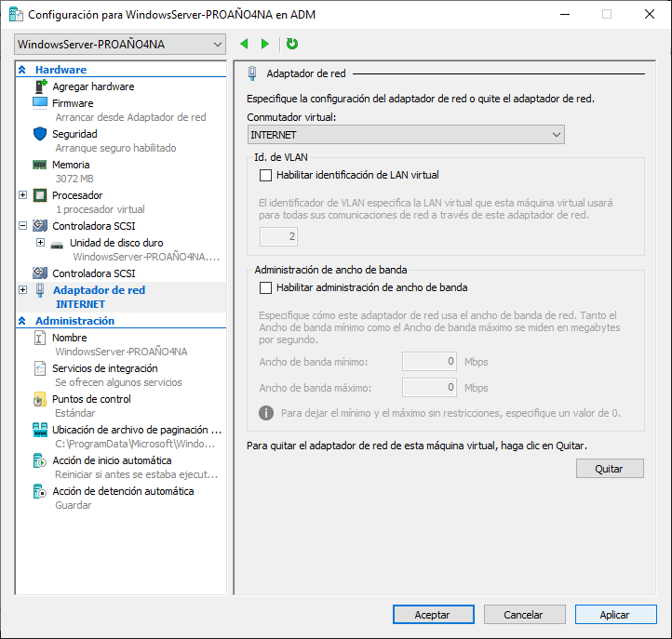The height and width of the screenshot is (639, 672).
Task: Click the Aceptar button
Action: (434, 615)
